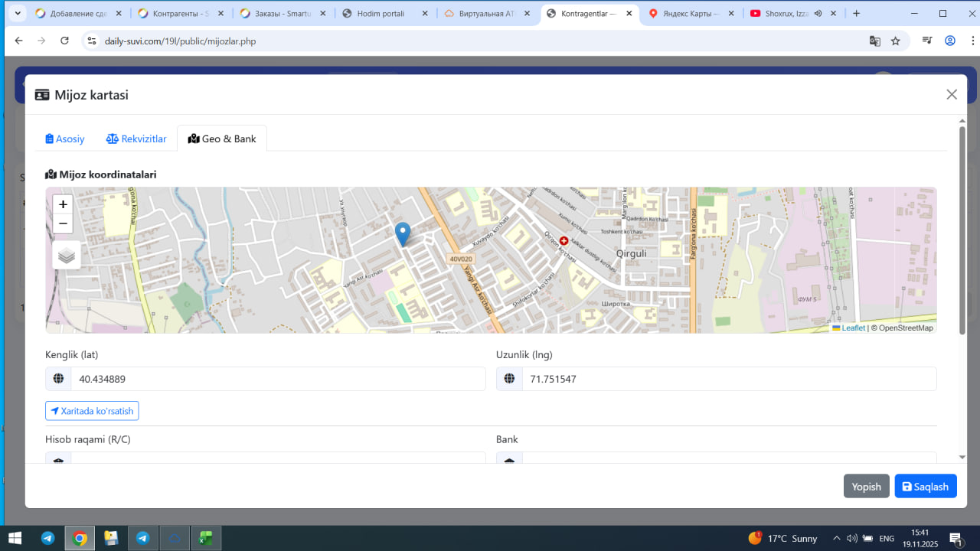Image resolution: width=980 pixels, height=551 pixels.
Task: Bookmark this page with the star icon
Action: [895, 41]
